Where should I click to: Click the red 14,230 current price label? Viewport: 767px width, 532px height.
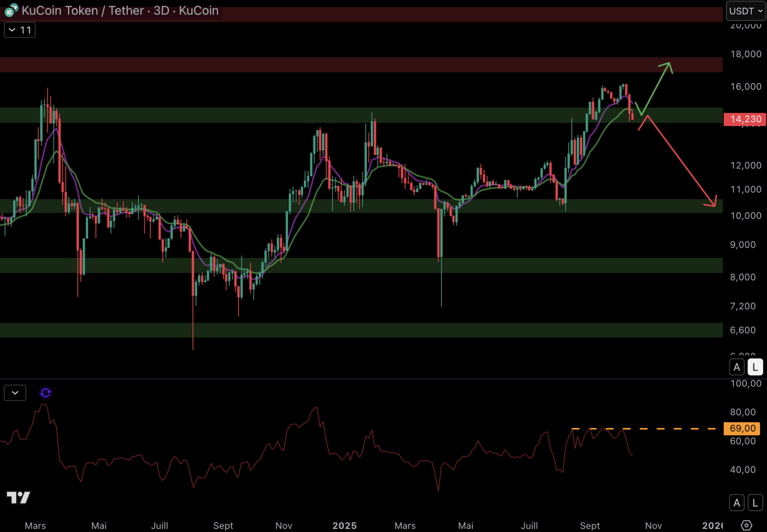coord(744,119)
